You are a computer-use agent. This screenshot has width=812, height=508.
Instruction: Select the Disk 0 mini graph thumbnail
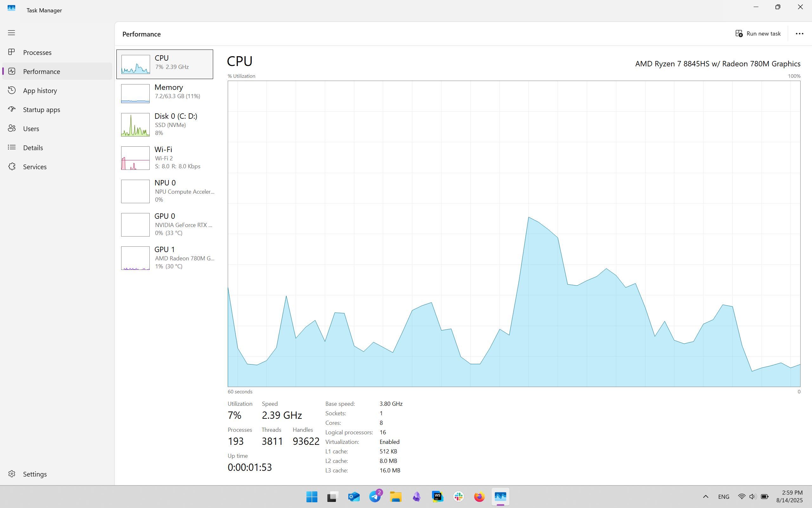pos(135,125)
